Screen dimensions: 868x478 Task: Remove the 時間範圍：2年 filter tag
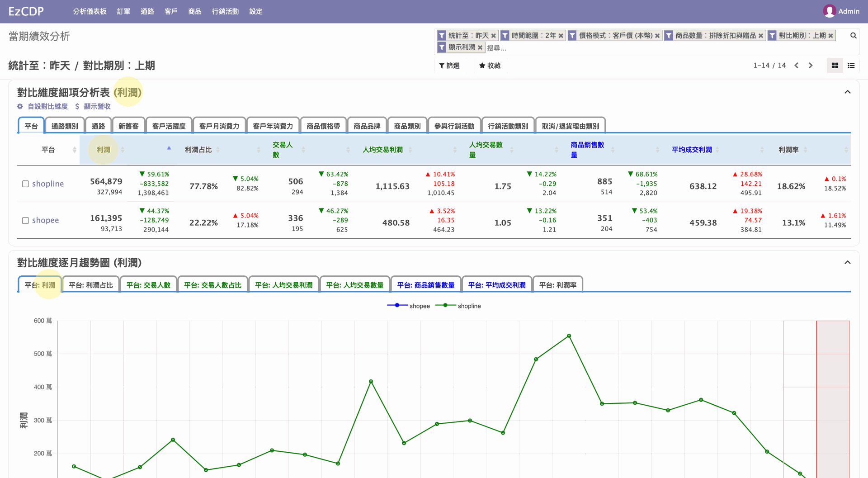(561, 36)
